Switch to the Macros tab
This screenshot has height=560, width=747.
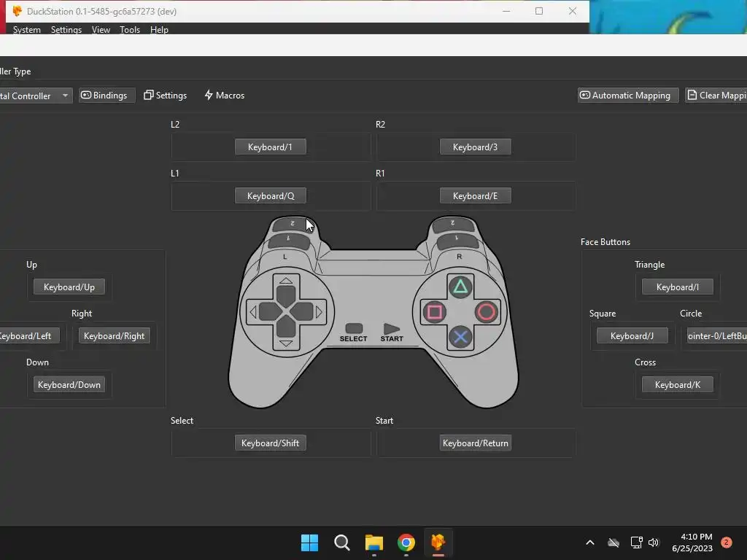coord(225,96)
